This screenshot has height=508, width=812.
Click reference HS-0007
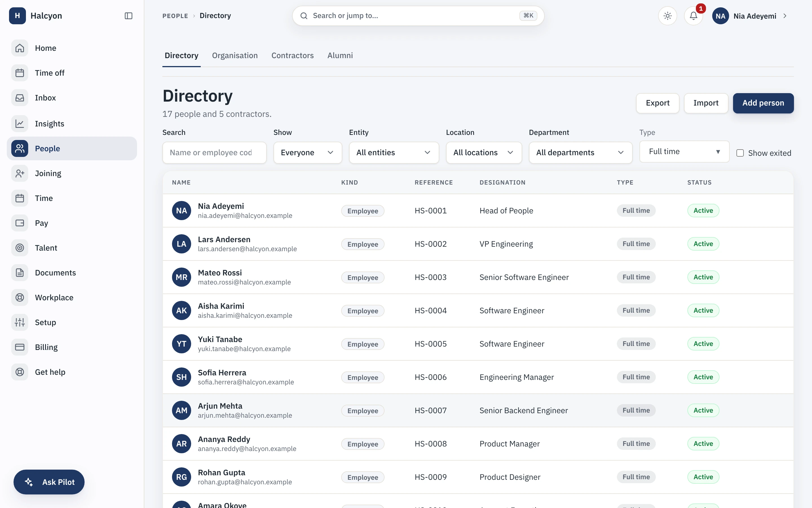click(431, 410)
